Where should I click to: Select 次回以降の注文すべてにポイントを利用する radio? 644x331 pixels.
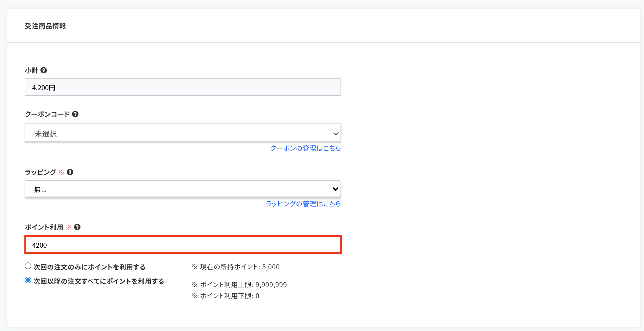[28, 280]
